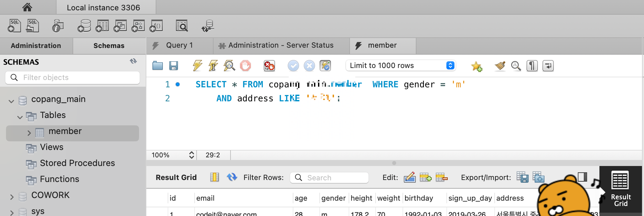Refresh the schemas list

[133, 61]
